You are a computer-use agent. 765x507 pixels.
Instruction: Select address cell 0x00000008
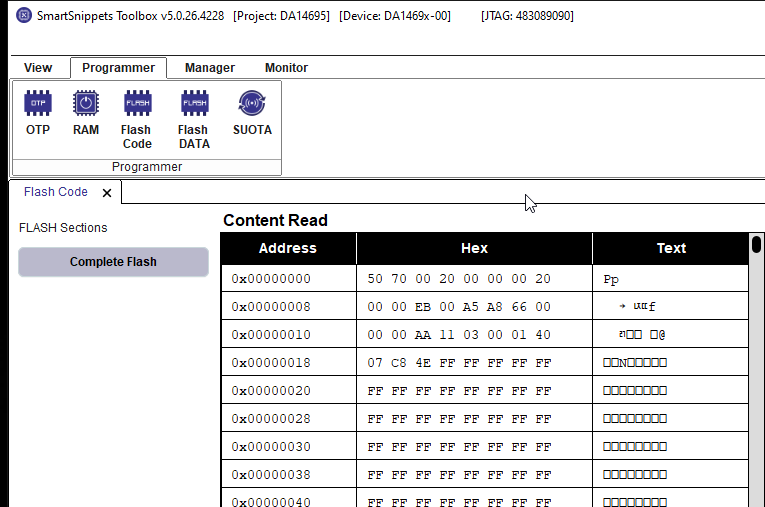(288, 306)
